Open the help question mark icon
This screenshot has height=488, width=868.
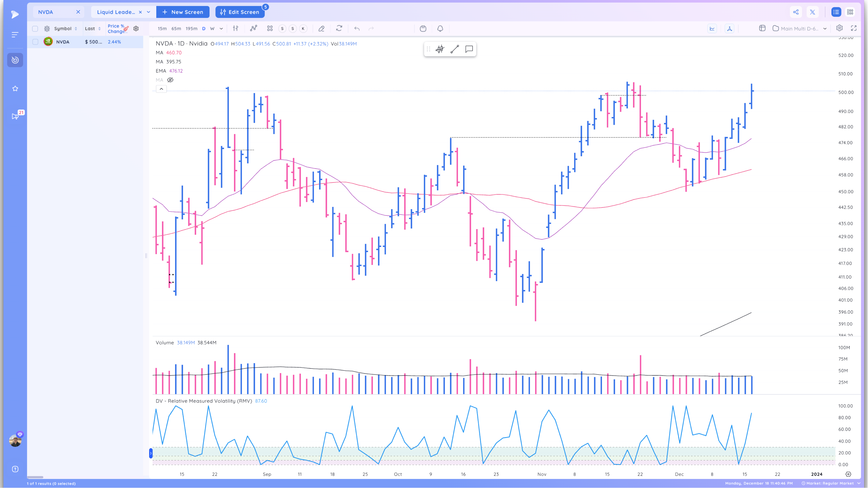coord(15,469)
